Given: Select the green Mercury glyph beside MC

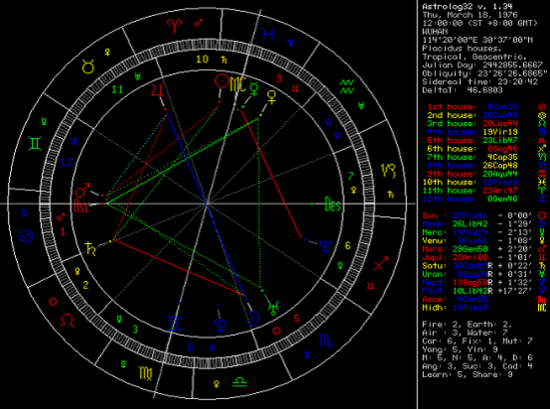Looking at the screenshot, I should click(254, 89).
